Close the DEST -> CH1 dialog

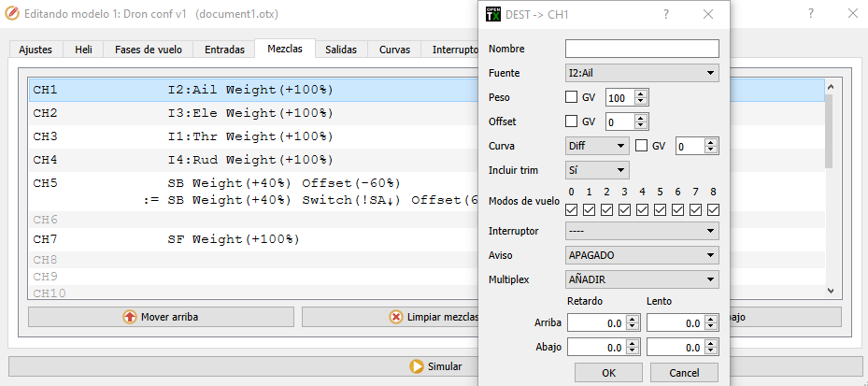708,15
